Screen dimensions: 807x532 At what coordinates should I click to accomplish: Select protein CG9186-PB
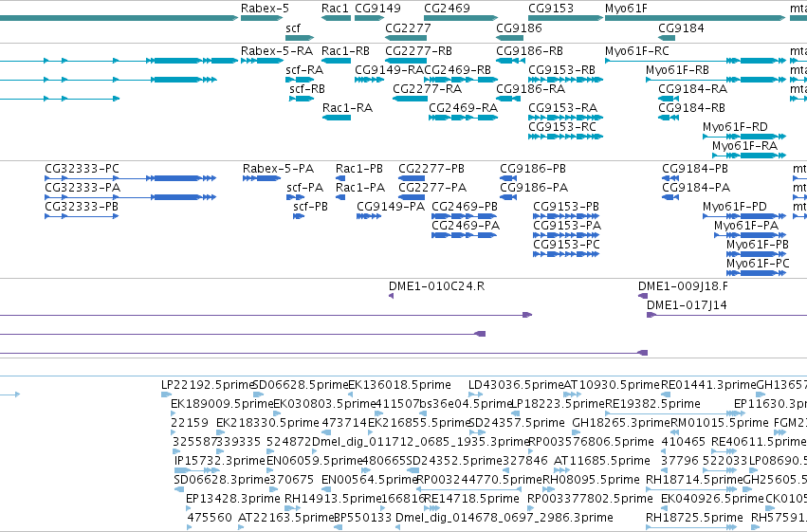(533, 169)
